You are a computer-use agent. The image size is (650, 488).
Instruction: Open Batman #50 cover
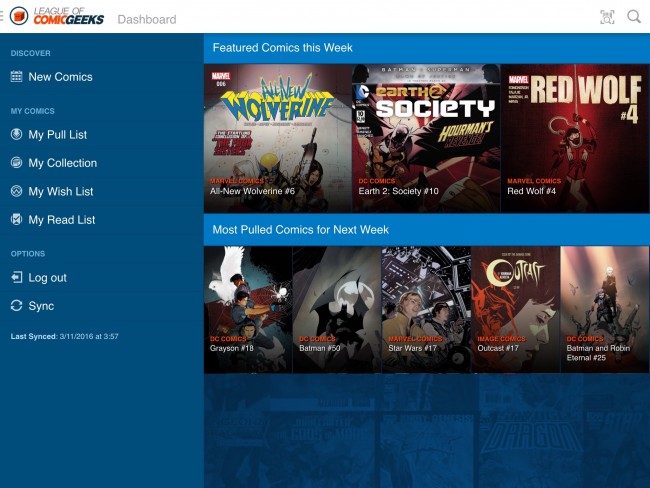(337, 309)
